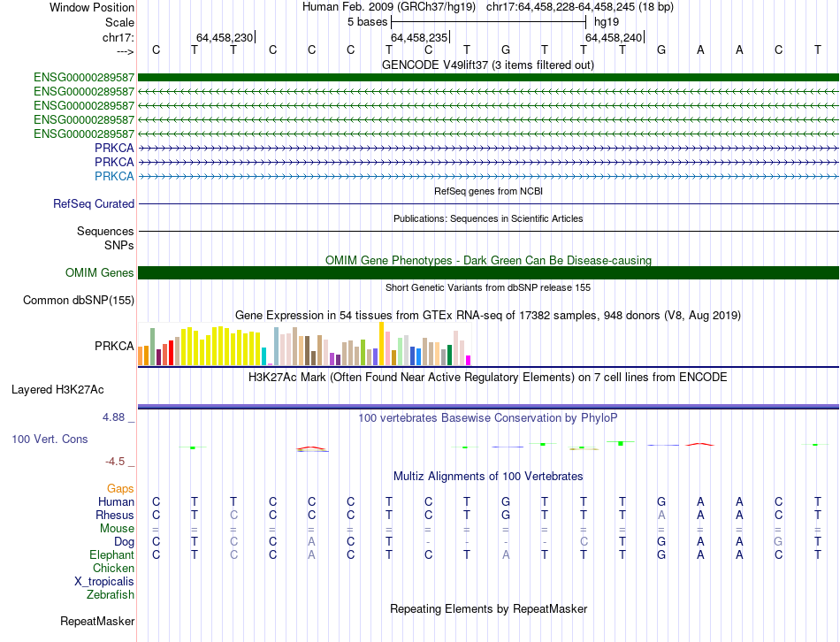Open GENCODE V49lift37 track title
The height and width of the screenshot is (642, 840).
coord(488,65)
